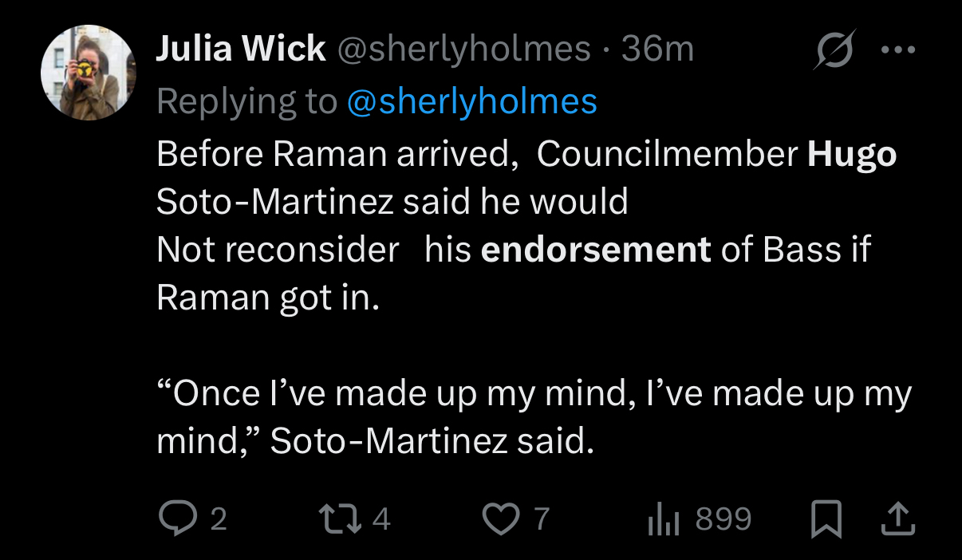This screenshot has width=962, height=560.
Task: Tap the share upload arrow icon
Action: click(897, 519)
